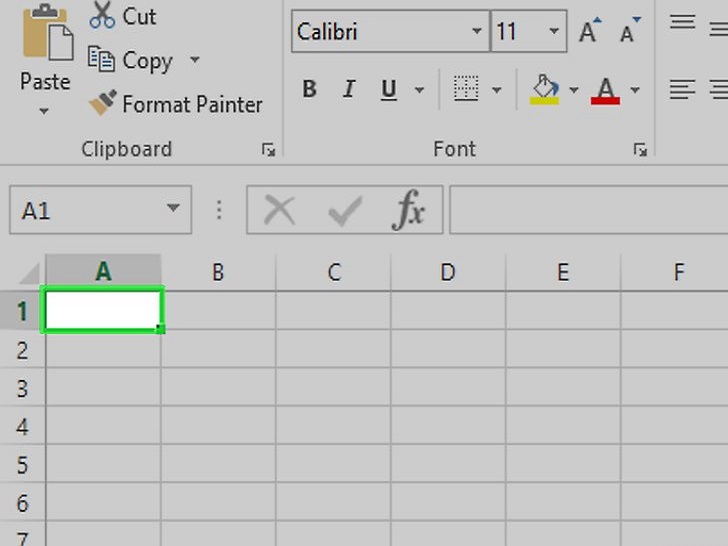Toggle Bold formatting
Image resolution: width=728 pixels, height=546 pixels.
[x=310, y=90]
